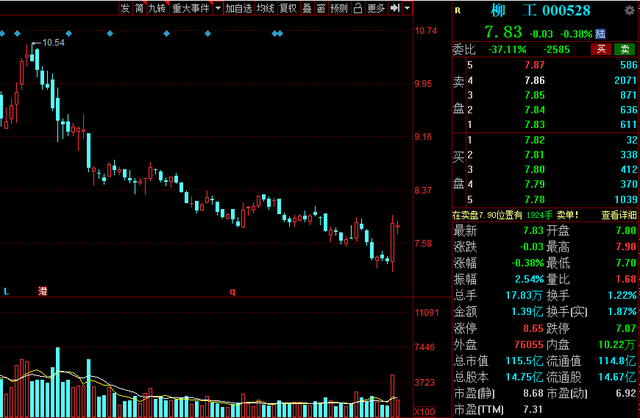Click the 11091 volume axis label
640x418 pixels.
(x=427, y=313)
